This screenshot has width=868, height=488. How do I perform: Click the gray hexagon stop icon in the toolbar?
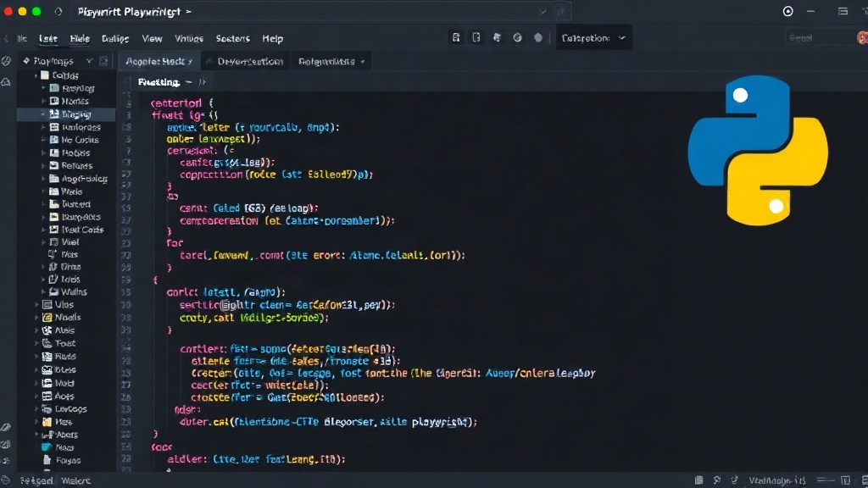point(538,37)
